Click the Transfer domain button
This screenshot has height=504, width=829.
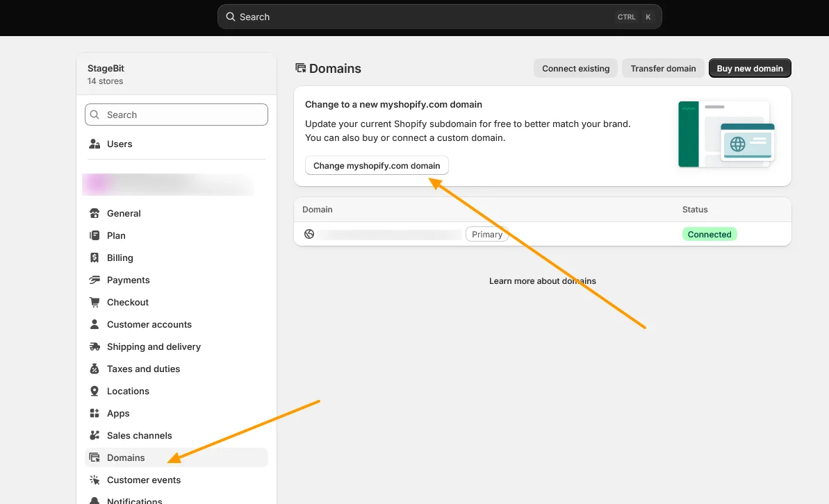point(663,68)
